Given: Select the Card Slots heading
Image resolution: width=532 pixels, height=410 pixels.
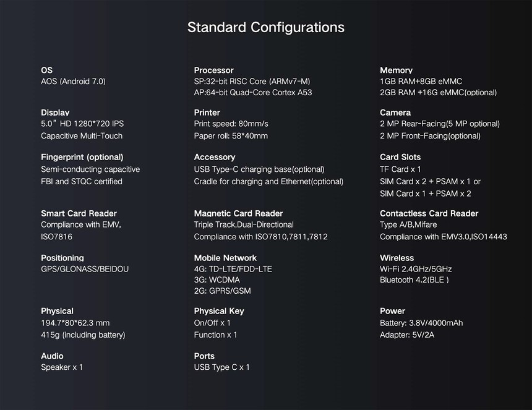Looking at the screenshot, I should (400, 157).
